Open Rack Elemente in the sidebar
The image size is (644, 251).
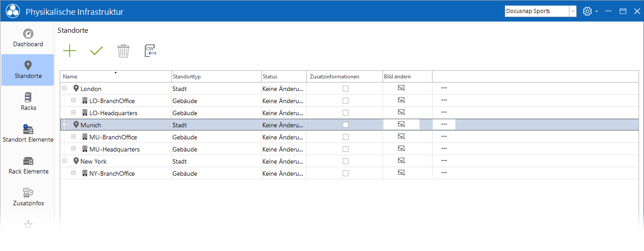click(x=28, y=165)
